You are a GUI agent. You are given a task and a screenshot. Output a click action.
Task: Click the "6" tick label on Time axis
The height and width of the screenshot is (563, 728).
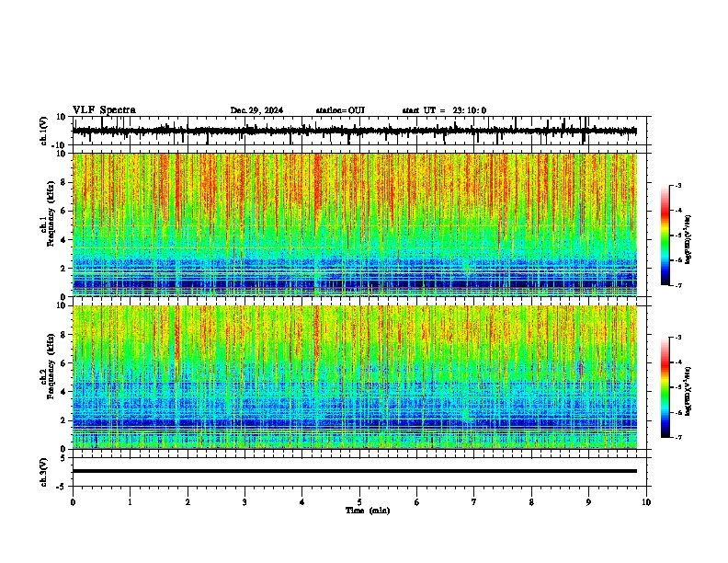(x=417, y=502)
